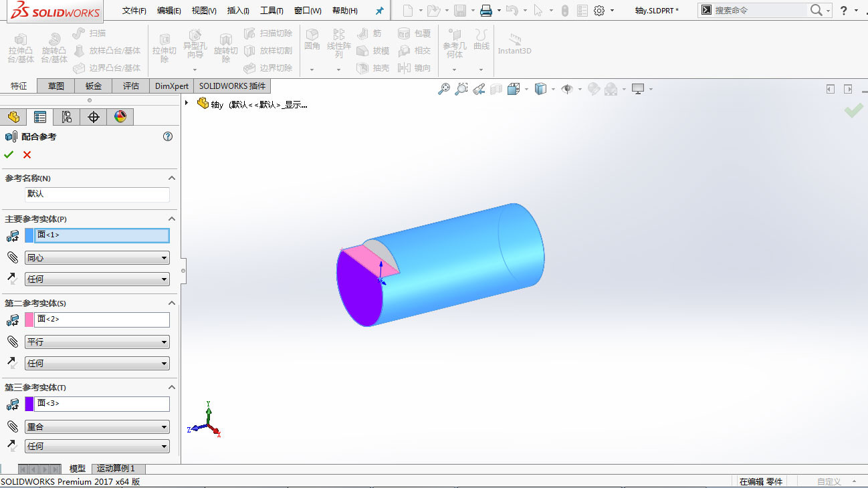Click the 搜索命令 search box
This screenshot has height=488, width=868.
pyautogui.click(x=759, y=11)
